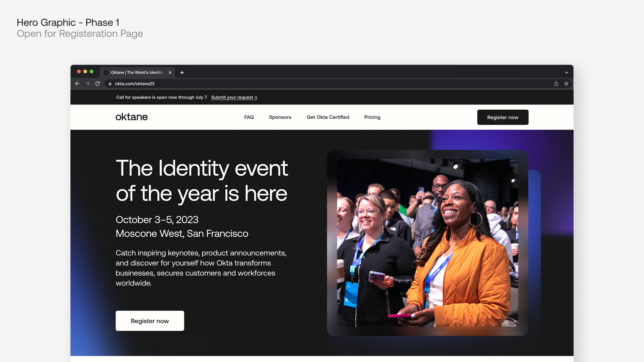Screen dimensions: 644x362
Task: Open Get Okta Certified in navigation
Action: tap(328, 117)
